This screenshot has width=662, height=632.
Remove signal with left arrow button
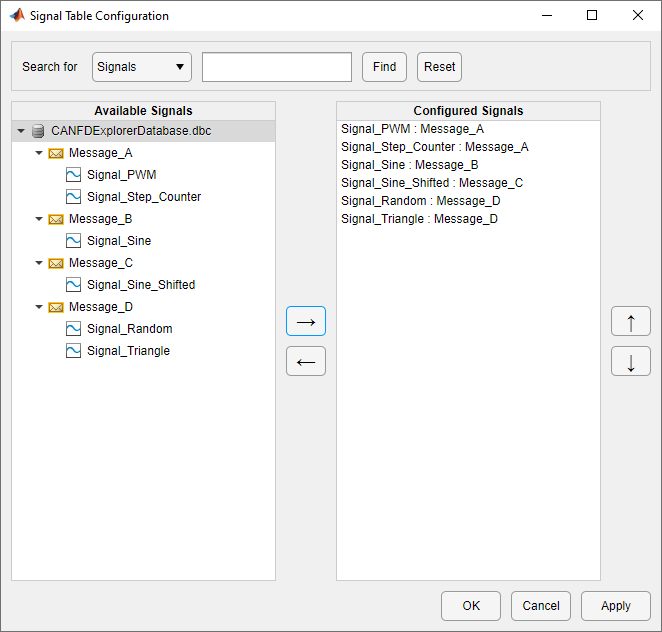coord(306,361)
